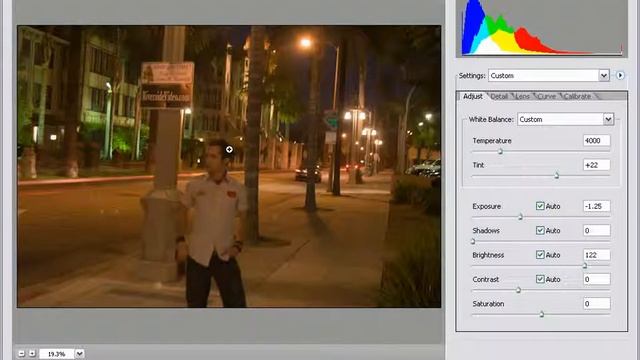Switch to the Curve tab
This screenshot has width=640, height=360.
click(x=547, y=96)
